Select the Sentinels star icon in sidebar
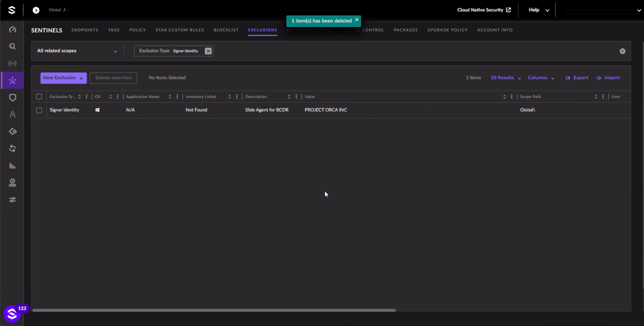The height and width of the screenshot is (326, 644). (x=13, y=80)
